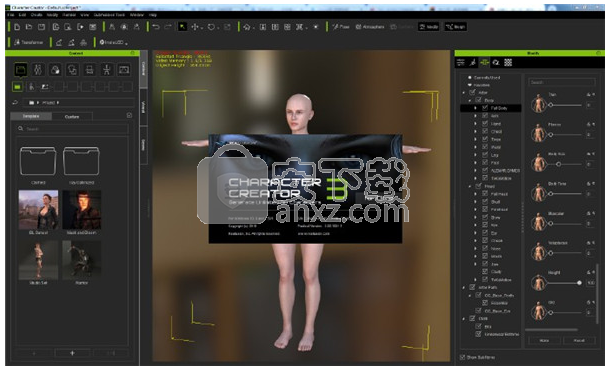Toggle the Show Sub Items checkbox
611x371 pixels.
[x=462, y=357]
